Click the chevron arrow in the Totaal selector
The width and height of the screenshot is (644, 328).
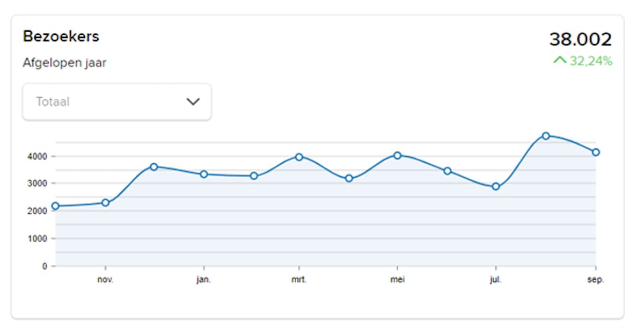193,101
